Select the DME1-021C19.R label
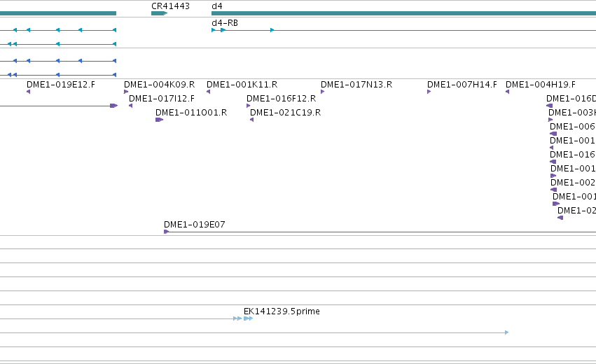 [x=286, y=113]
